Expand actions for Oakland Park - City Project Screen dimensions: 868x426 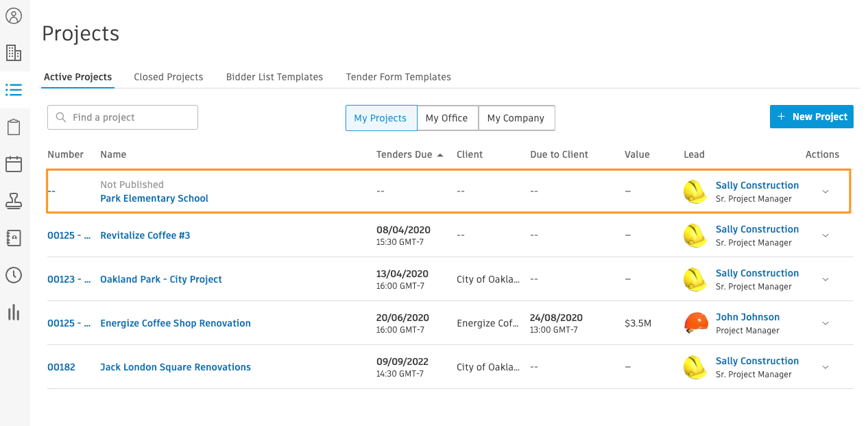tap(825, 279)
